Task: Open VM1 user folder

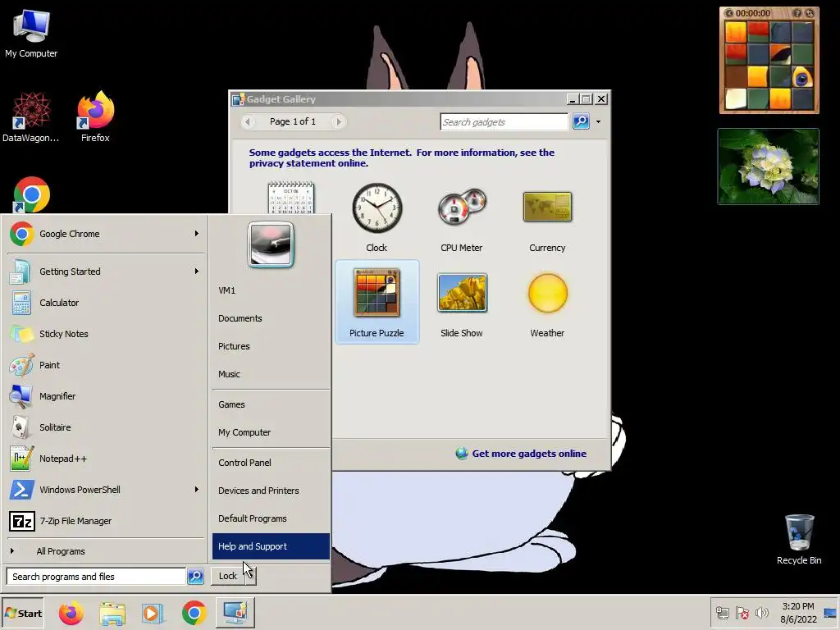Action: click(x=271, y=290)
